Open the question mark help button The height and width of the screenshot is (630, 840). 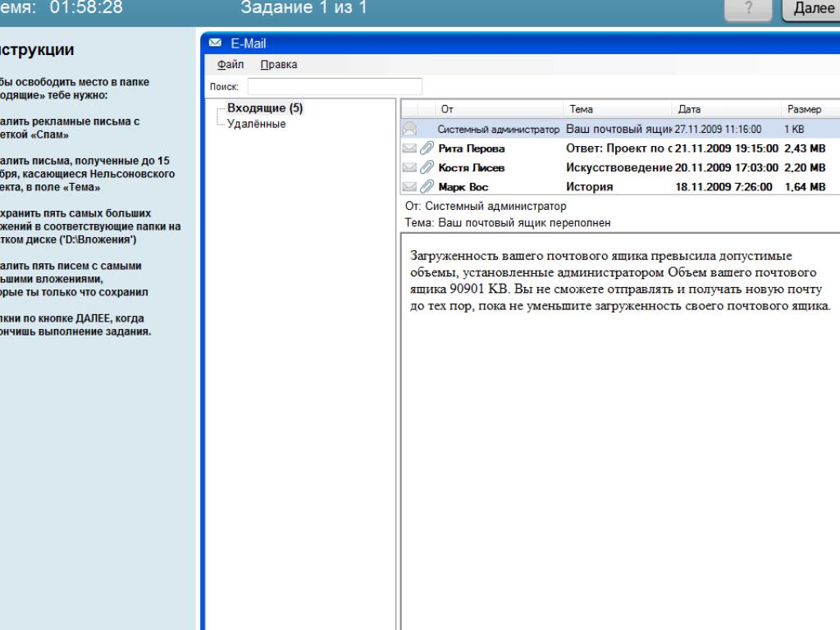click(x=748, y=9)
